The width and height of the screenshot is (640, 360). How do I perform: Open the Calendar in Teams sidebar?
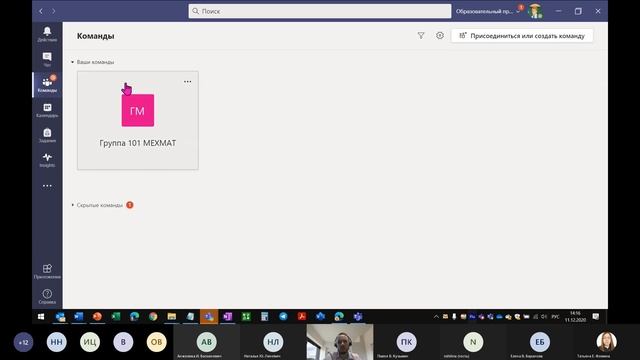pyautogui.click(x=47, y=110)
